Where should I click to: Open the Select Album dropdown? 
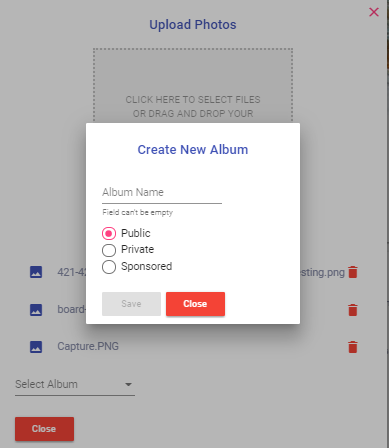(75, 384)
